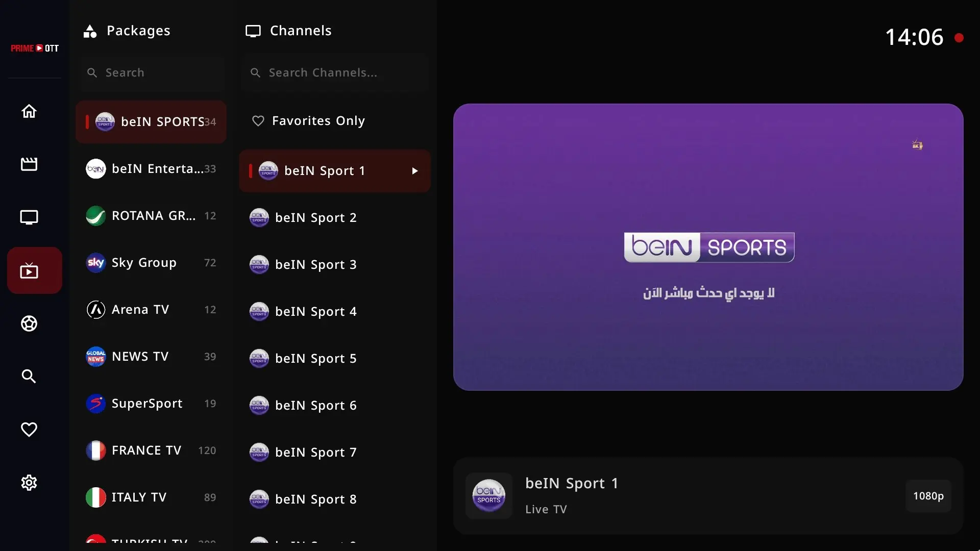
Task: Click the beIN Sport 1 now-playing title
Action: pos(572,483)
